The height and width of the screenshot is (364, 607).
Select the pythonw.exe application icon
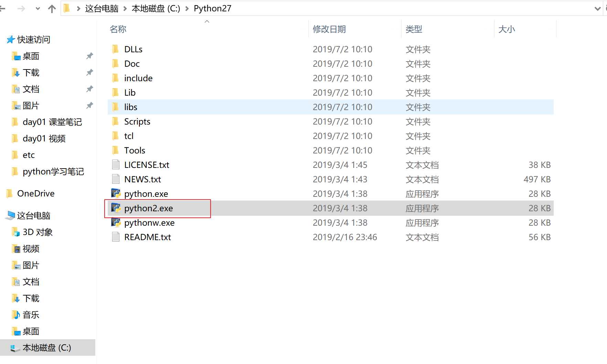coord(116,223)
